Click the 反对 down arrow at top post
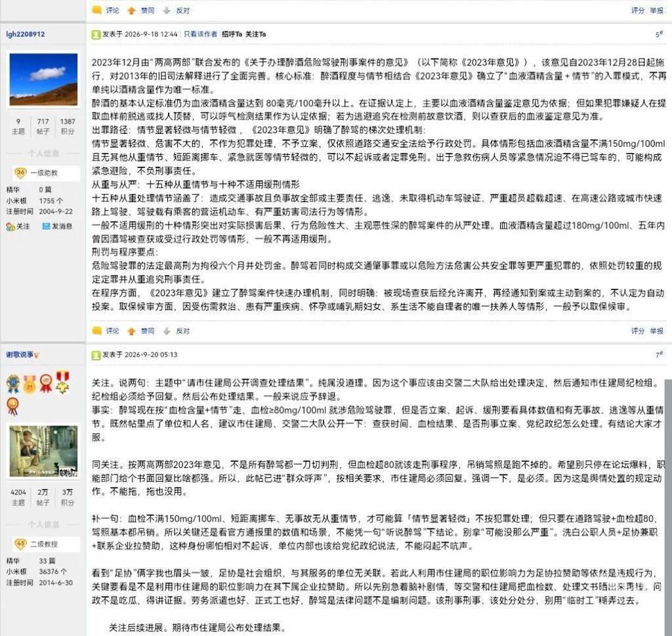Image resolution: width=672 pixels, height=636 pixels. pyautogui.click(x=167, y=11)
